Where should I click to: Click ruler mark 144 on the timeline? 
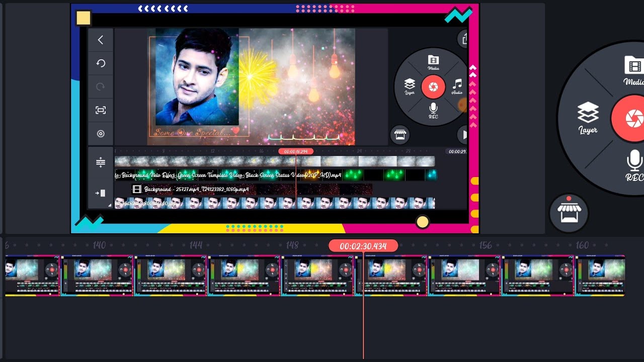point(196,245)
